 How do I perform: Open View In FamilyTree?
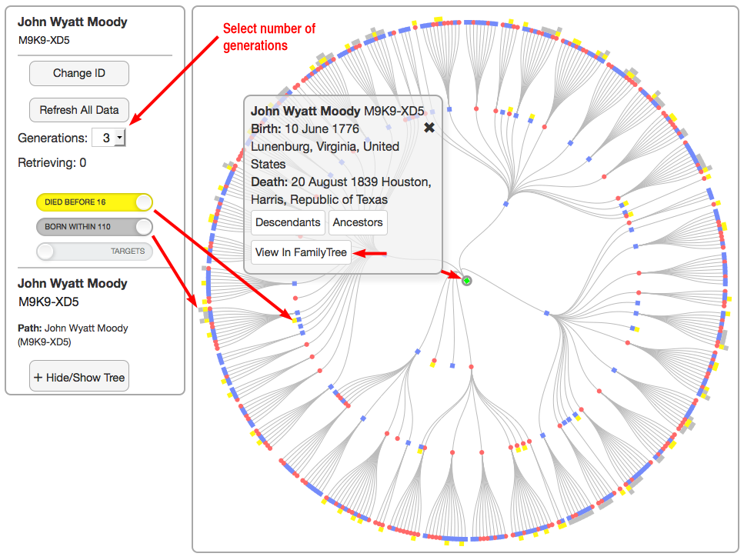[x=301, y=252]
